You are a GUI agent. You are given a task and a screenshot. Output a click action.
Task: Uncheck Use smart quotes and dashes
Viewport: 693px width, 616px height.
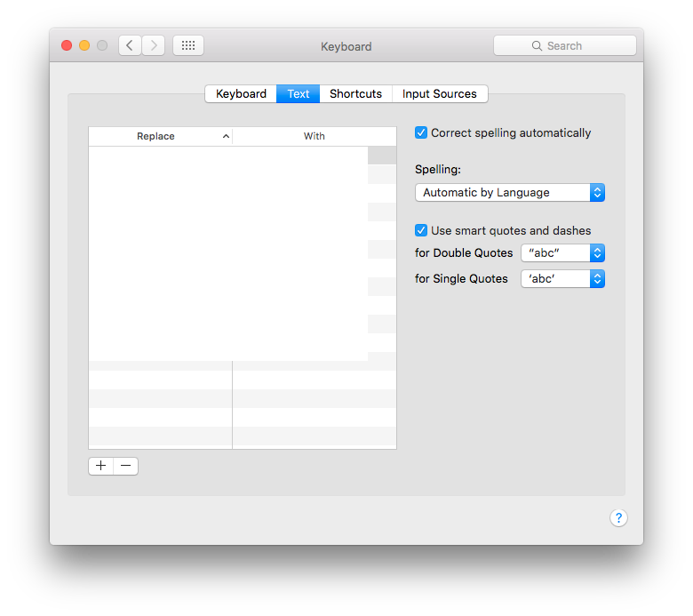(421, 230)
